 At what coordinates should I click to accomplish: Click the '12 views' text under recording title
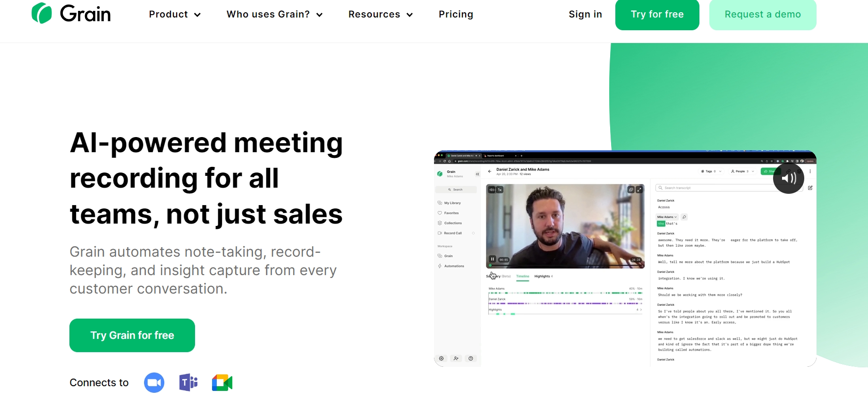pyautogui.click(x=525, y=174)
